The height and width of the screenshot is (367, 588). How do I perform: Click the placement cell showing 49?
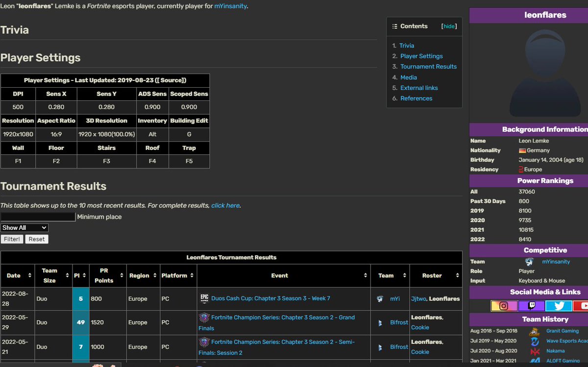tap(81, 322)
